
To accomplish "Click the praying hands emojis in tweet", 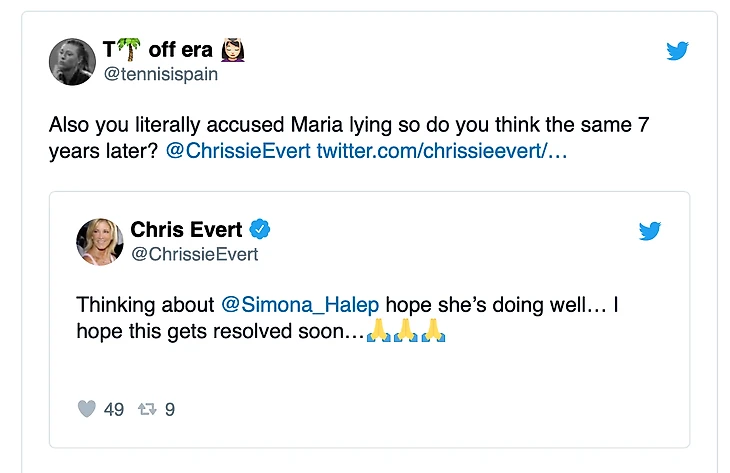I will click(405, 331).
